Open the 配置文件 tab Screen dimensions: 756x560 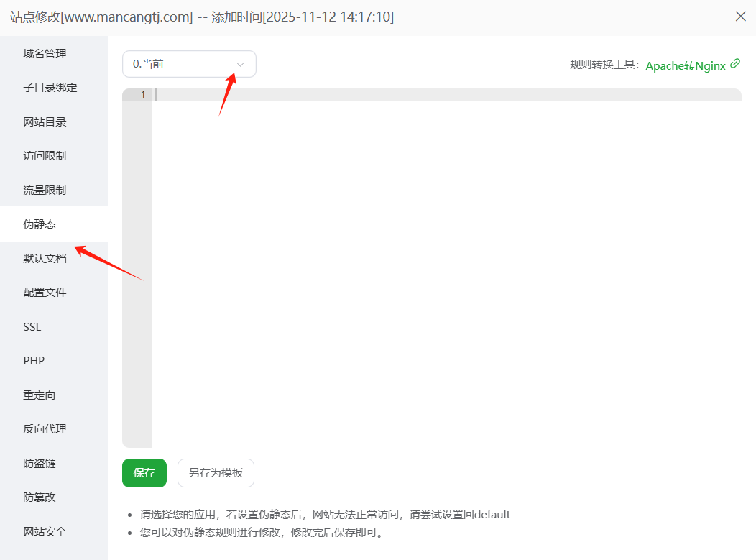pos(45,293)
